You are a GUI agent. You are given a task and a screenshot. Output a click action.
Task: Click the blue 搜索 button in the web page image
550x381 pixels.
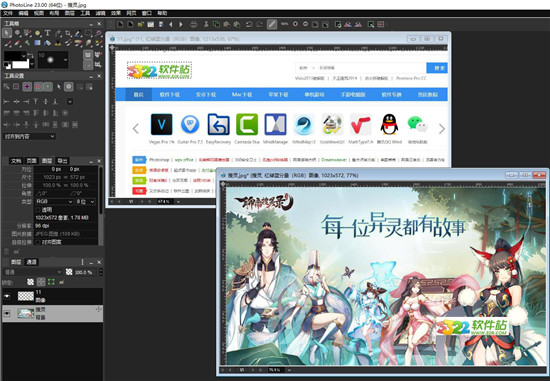(x=437, y=68)
